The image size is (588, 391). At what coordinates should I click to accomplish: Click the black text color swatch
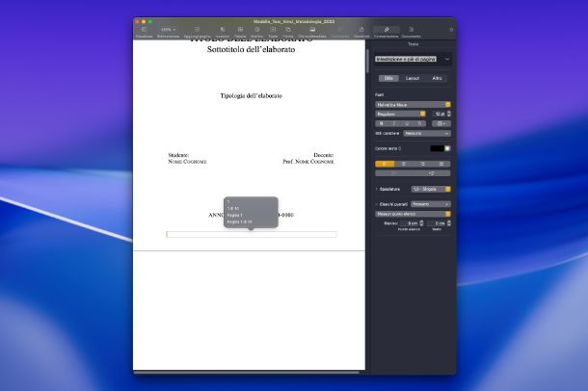coord(436,148)
